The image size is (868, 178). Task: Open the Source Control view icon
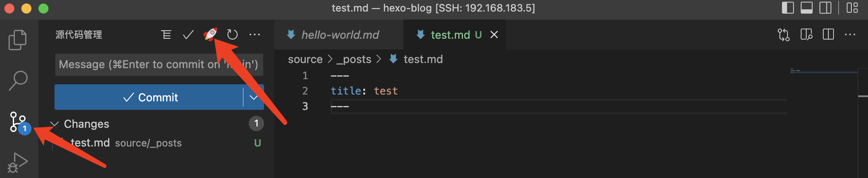[18, 122]
